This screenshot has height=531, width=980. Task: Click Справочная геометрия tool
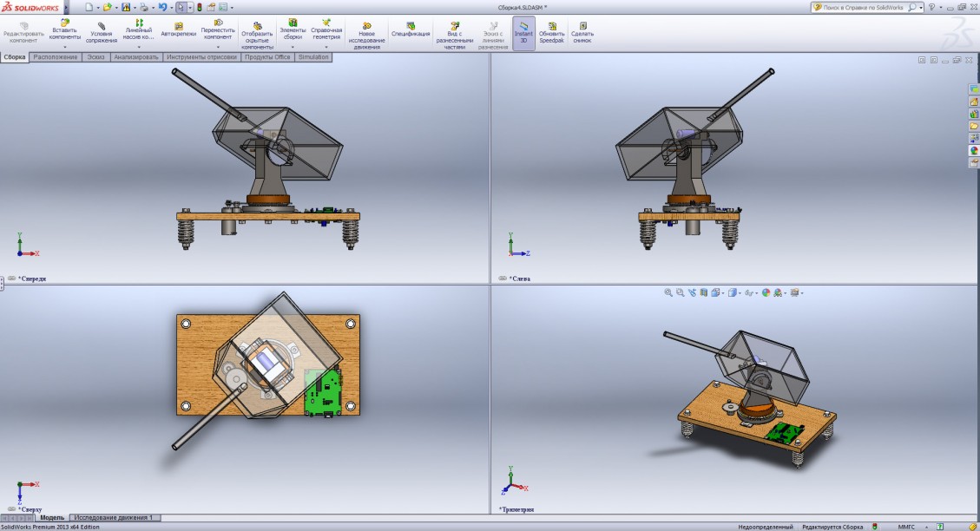[x=326, y=29]
